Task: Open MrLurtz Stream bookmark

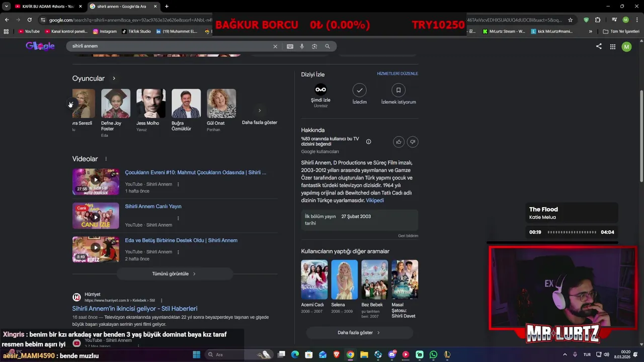Action: pos(504,31)
